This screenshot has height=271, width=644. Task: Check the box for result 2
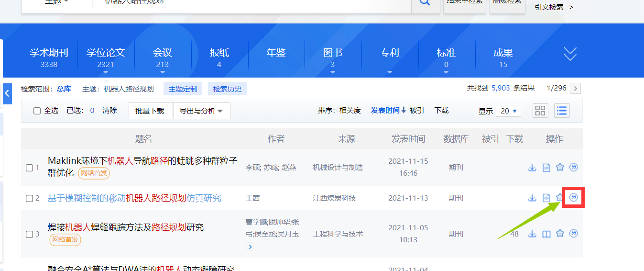(x=29, y=198)
